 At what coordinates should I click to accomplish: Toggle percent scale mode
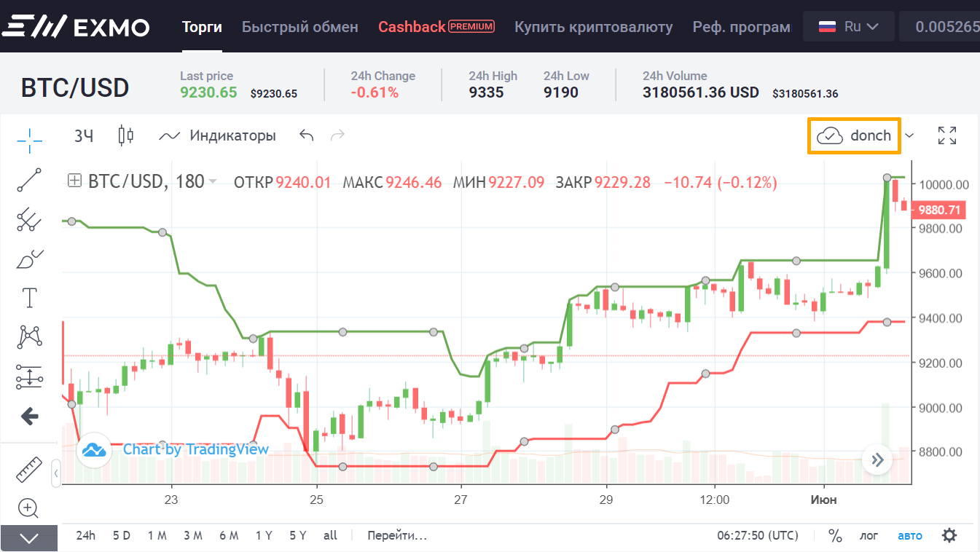coord(835,536)
